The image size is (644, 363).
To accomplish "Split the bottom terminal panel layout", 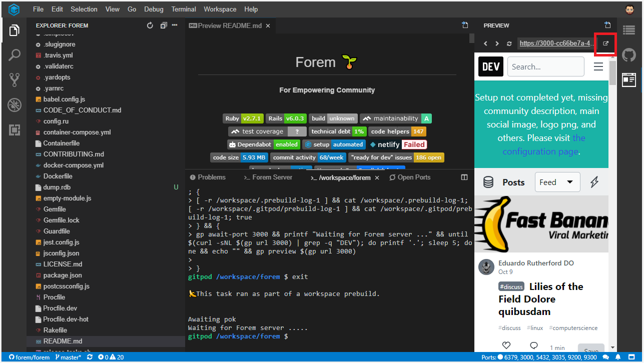I will coord(464,177).
